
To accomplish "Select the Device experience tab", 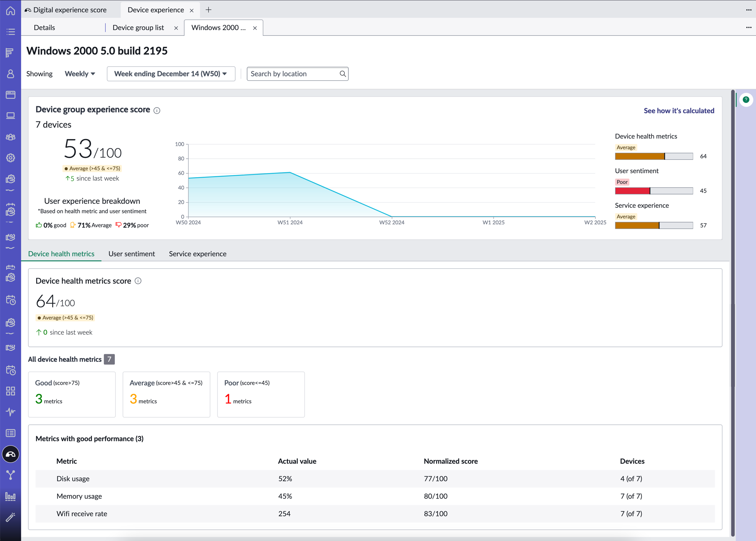I will (156, 10).
